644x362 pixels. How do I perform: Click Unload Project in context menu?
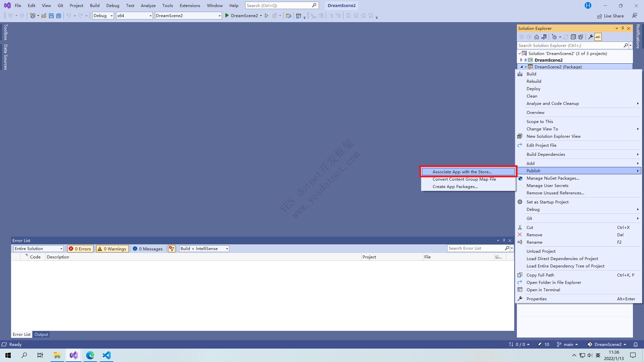pyautogui.click(x=579, y=251)
